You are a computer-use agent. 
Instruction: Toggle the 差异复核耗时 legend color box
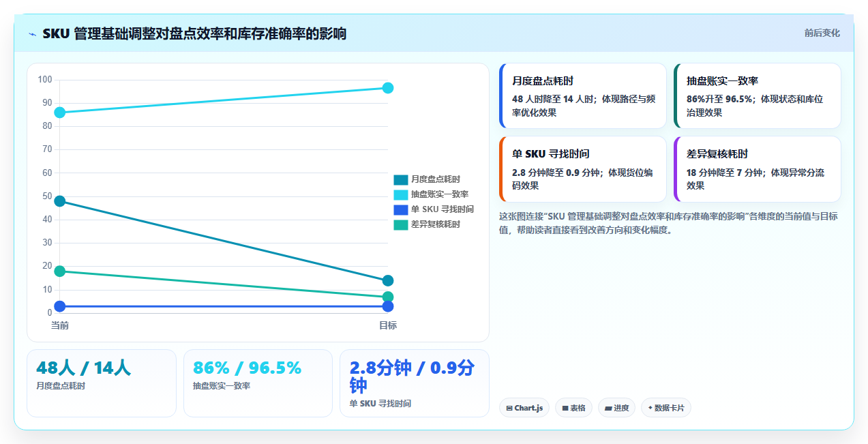pos(401,224)
